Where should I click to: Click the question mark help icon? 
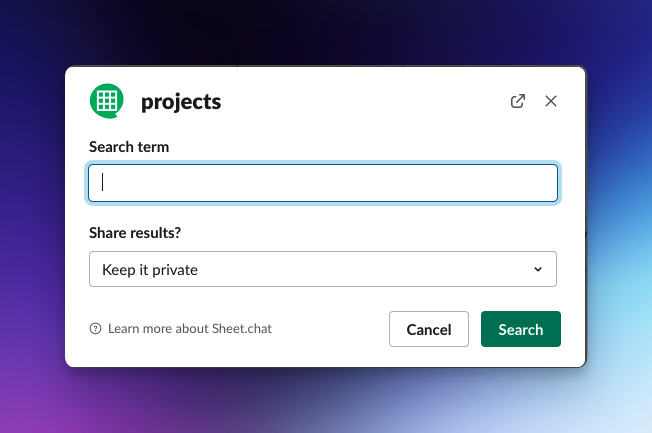click(95, 329)
